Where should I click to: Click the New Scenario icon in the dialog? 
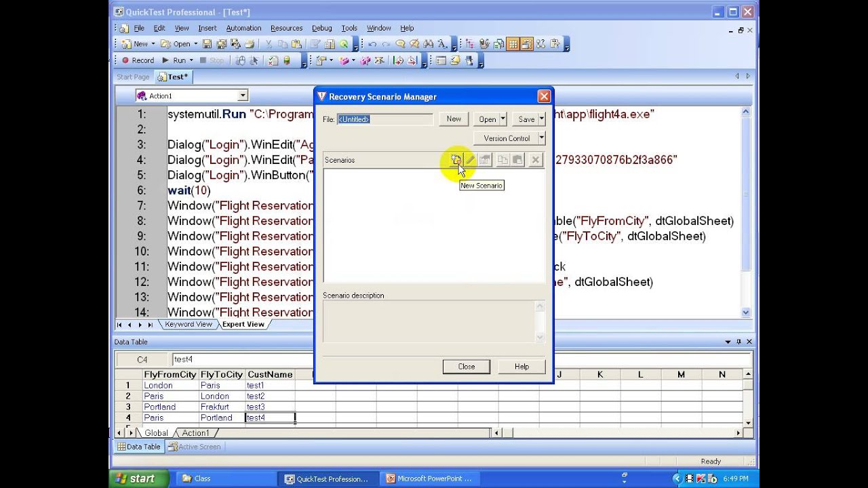point(456,160)
